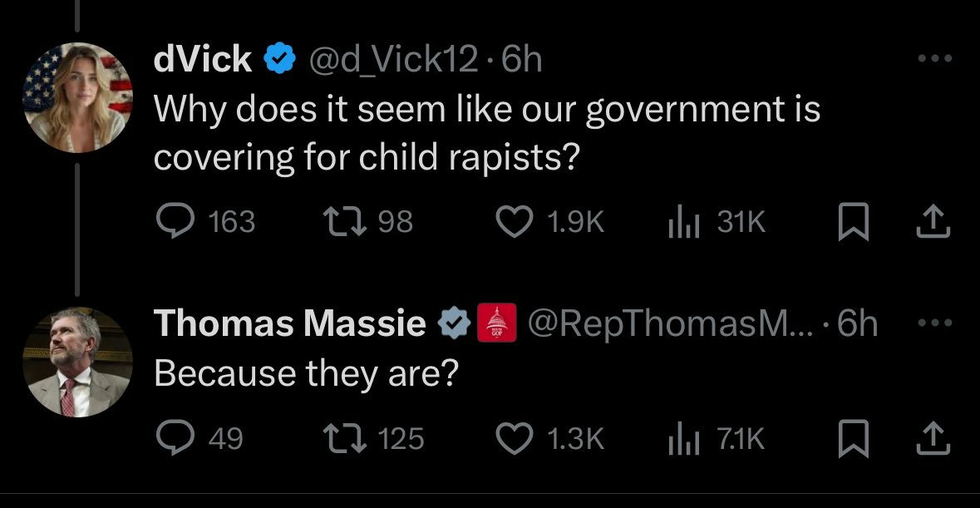Bookmark dVick's tweet
The image size is (980, 508).
[853, 222]
